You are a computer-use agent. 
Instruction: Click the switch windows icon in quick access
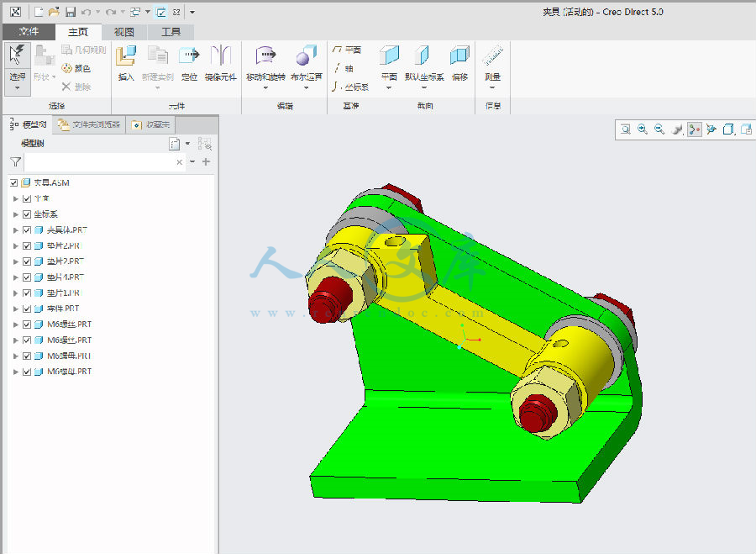pos(135,12)
